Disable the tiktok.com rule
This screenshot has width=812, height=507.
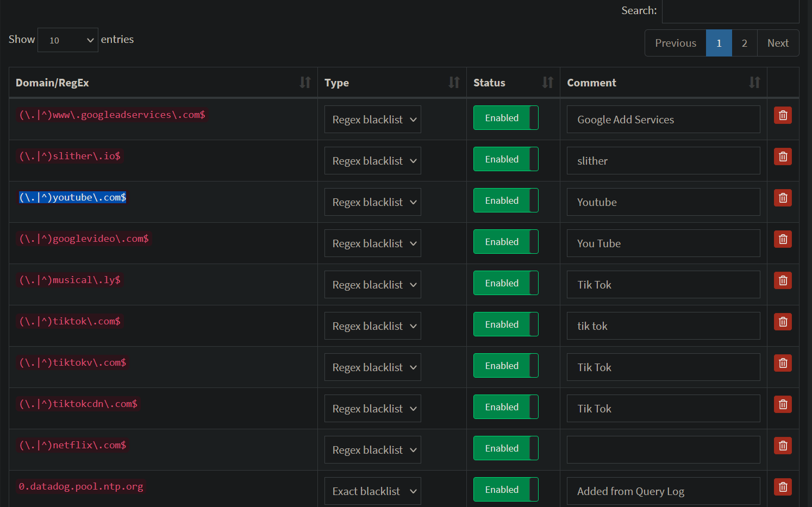(x=506, y=324)
